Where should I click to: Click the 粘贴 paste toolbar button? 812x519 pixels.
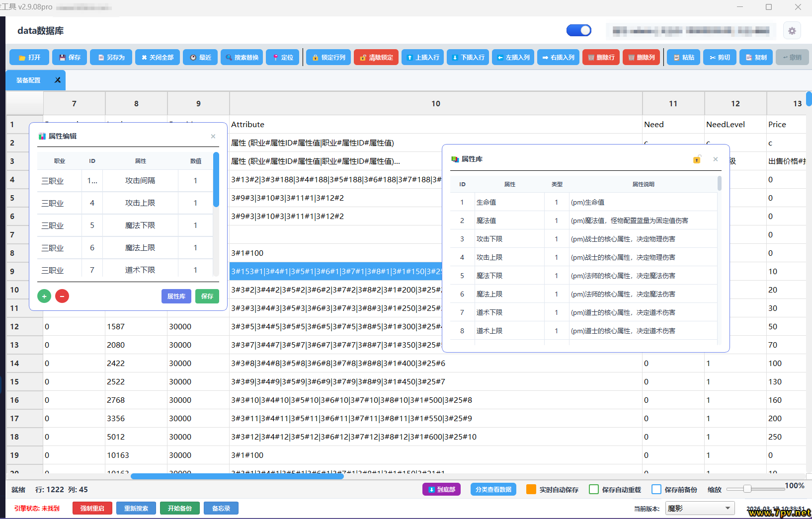click(x=683, y=58)
